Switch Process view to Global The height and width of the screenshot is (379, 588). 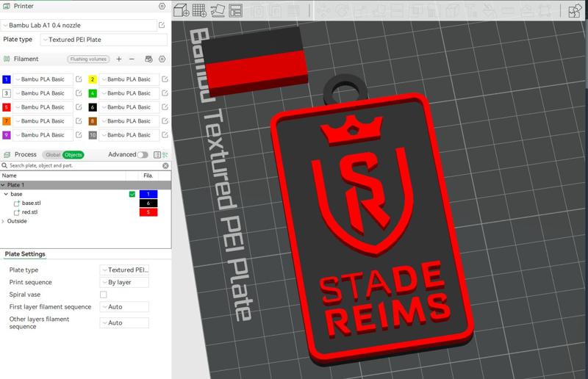tap(52, 155)
